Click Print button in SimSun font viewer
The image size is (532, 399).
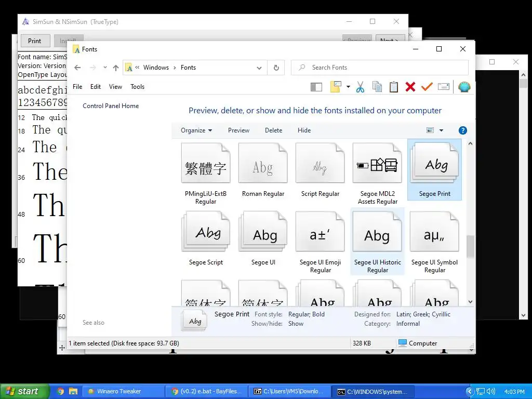(35, 41)
